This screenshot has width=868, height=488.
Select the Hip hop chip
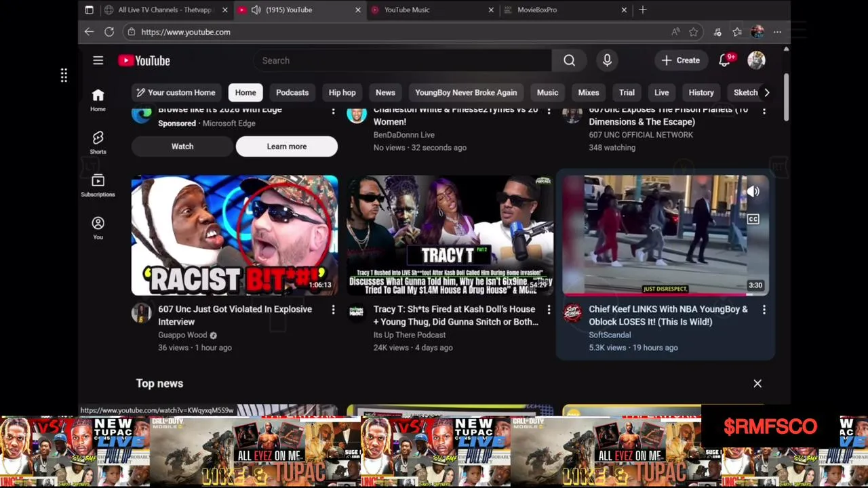pyautogui.click(x=342, y=92)
